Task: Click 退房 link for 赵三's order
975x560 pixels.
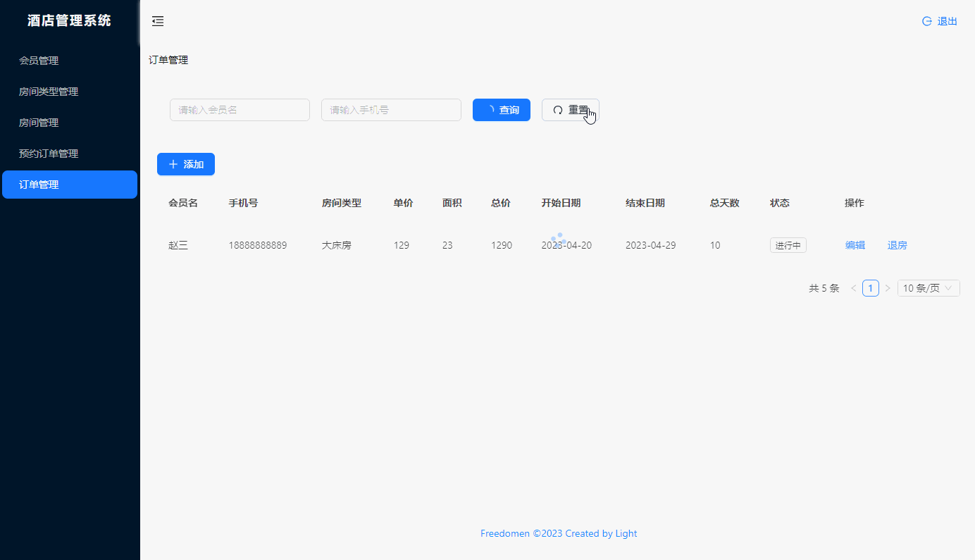Action: [898, 245]
